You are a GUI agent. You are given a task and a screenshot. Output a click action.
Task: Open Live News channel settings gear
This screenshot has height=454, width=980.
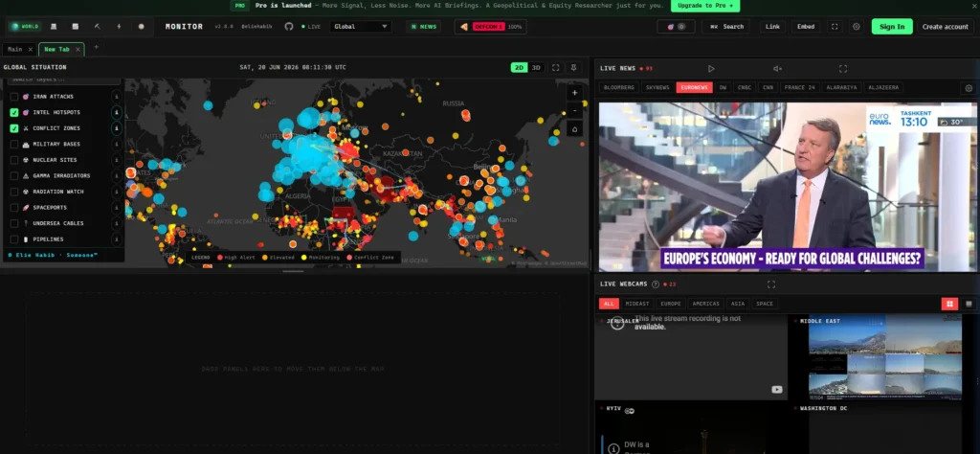(x=969, y=88)
